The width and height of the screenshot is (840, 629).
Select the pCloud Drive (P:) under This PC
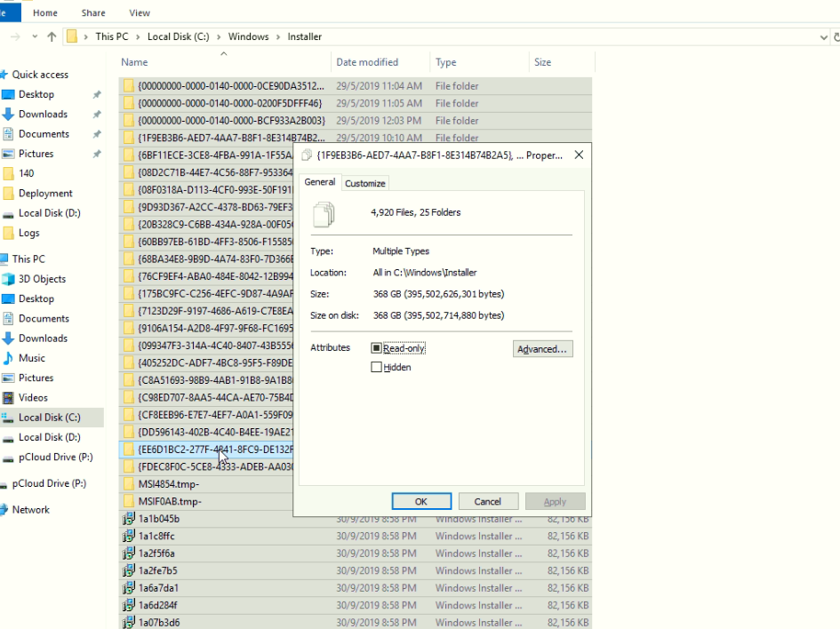click(54, 458)
